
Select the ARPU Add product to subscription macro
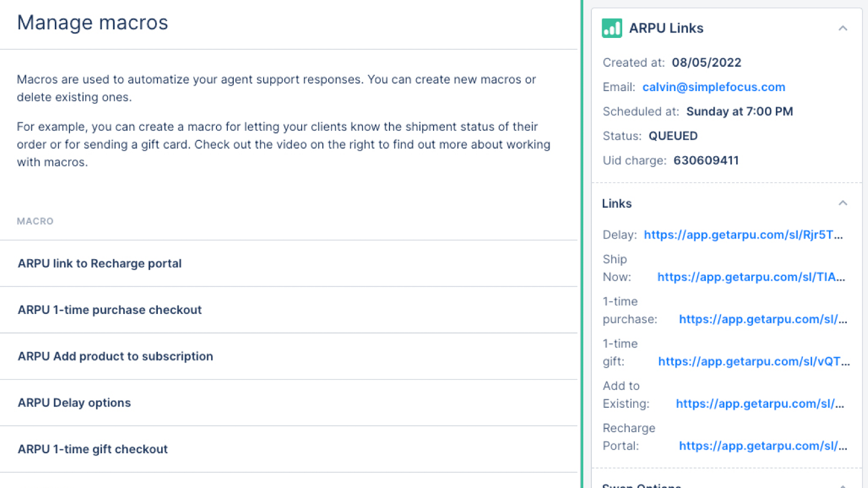(116, 356)
